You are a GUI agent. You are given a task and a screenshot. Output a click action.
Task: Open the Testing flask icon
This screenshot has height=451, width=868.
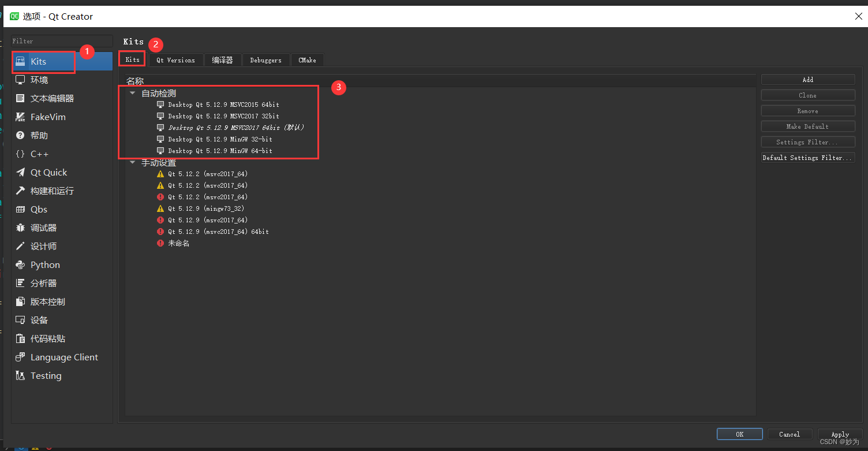point(21,375)
